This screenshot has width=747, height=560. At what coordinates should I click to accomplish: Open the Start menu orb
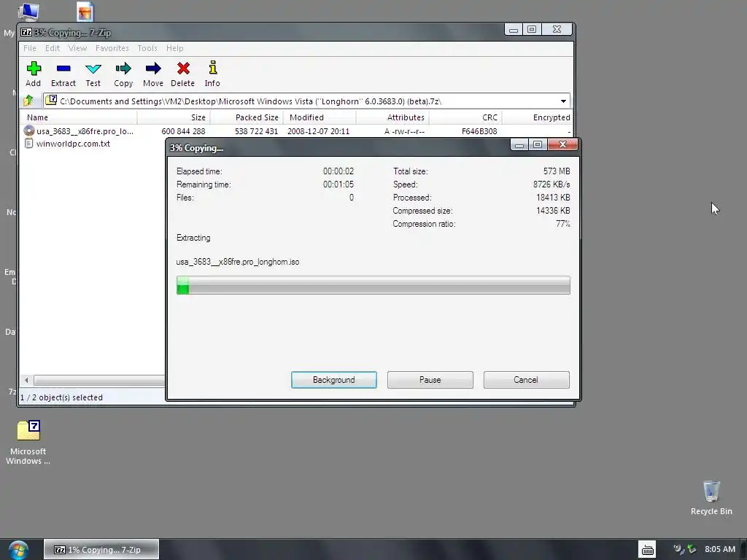tap(18, 550)
